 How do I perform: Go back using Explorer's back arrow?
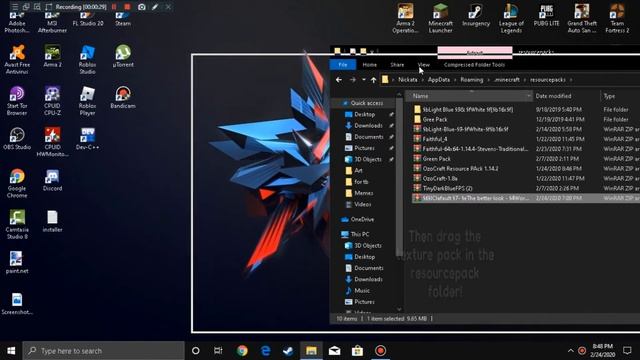pos(339,80)
